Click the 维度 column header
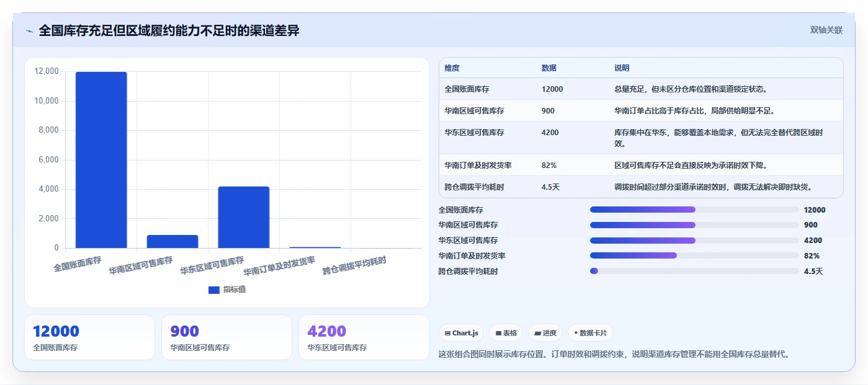 pyautogui.click(x=452, y=68)
